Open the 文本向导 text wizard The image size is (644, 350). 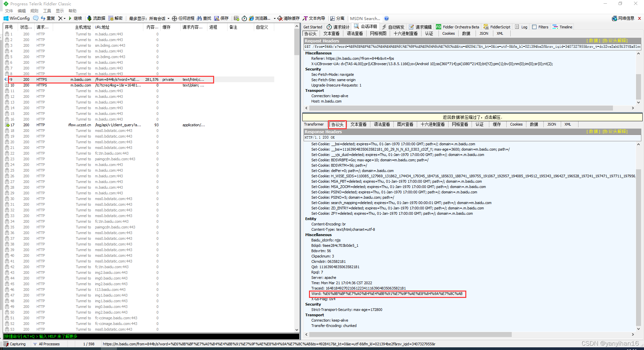click(x=314, y=18)
